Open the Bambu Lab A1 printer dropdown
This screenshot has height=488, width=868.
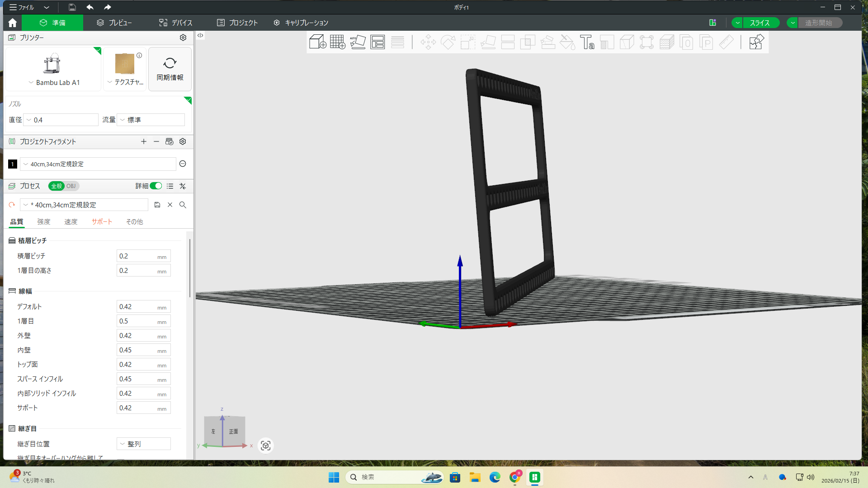(53, 82)
